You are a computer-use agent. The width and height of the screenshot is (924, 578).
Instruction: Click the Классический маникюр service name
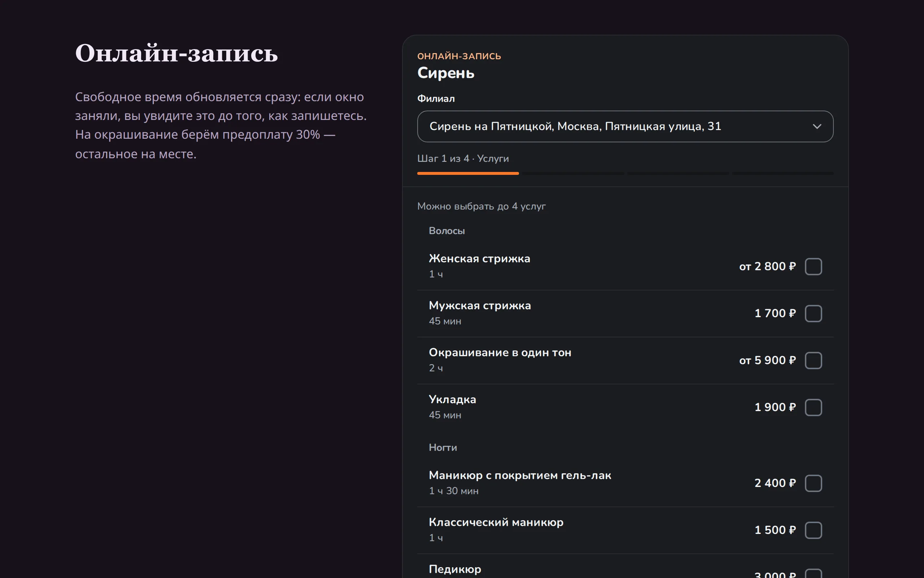click(x=496, y=523)
